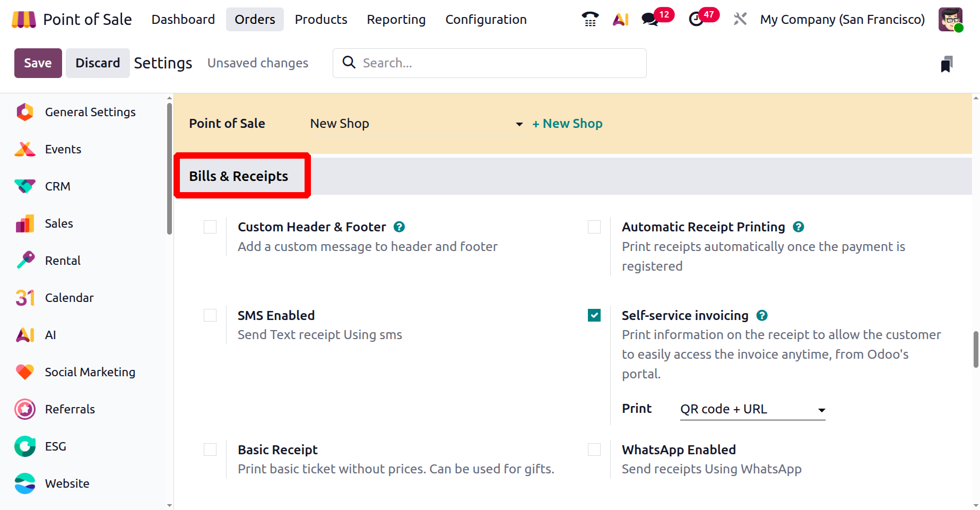Click the bookmark icon near the search bar
This screenshot has width=980, height=510.
947,64
